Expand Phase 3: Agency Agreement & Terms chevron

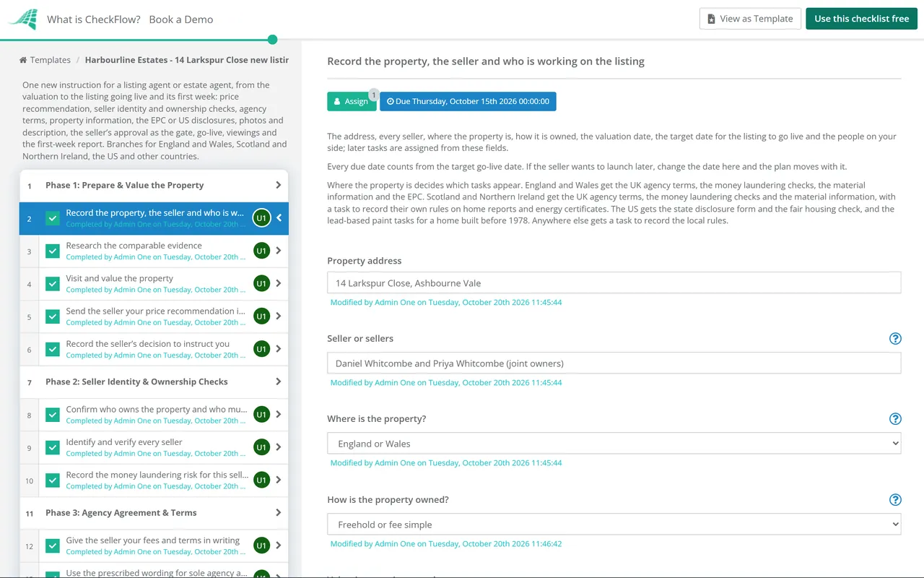coord(279,512)
